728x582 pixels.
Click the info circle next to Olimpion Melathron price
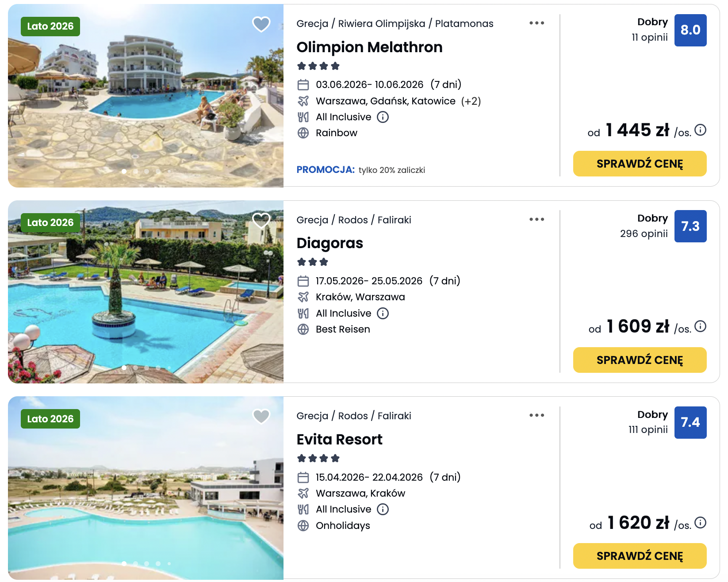coord(700,130)
